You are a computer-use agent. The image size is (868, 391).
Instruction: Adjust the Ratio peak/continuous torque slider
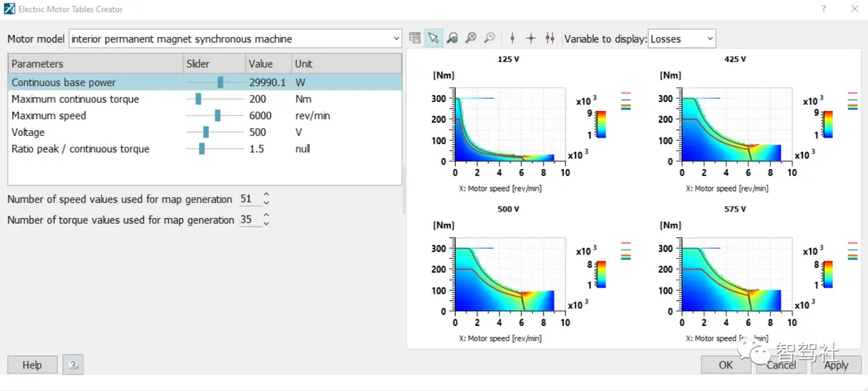click(202, 148)
